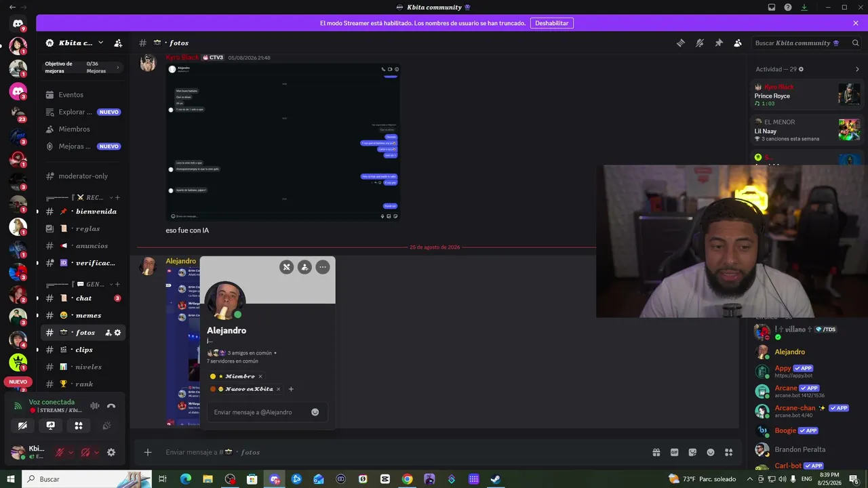Image resolution: width=868 pixels, height=488 pixels.
Task: Select the bienvenida channel
Action: [x=83, y=211]
